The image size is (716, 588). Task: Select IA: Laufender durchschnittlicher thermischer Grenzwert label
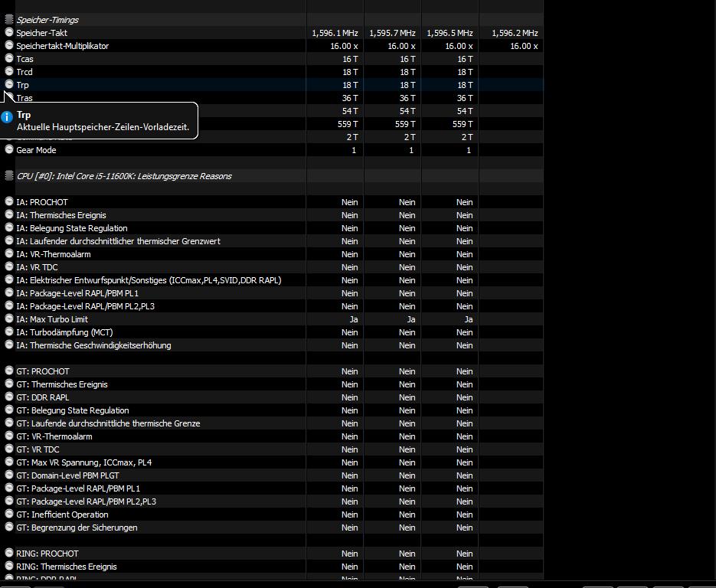(118, 241)
